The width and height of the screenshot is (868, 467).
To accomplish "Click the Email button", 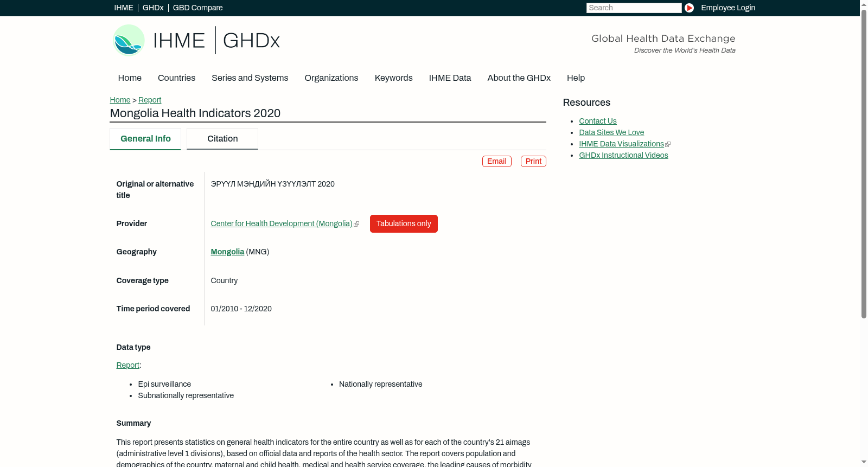I will tap(496, 161).
